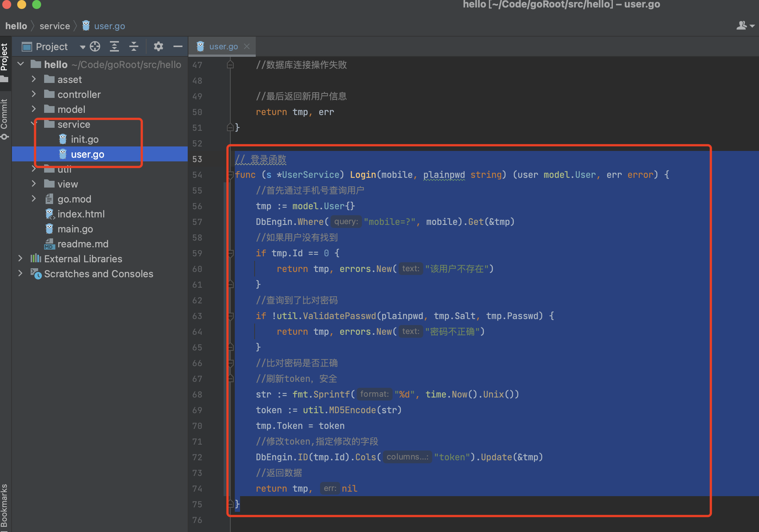Screen dimensions: 759x532
Task: Open Project panel gear settings
Action: (159, 47)
